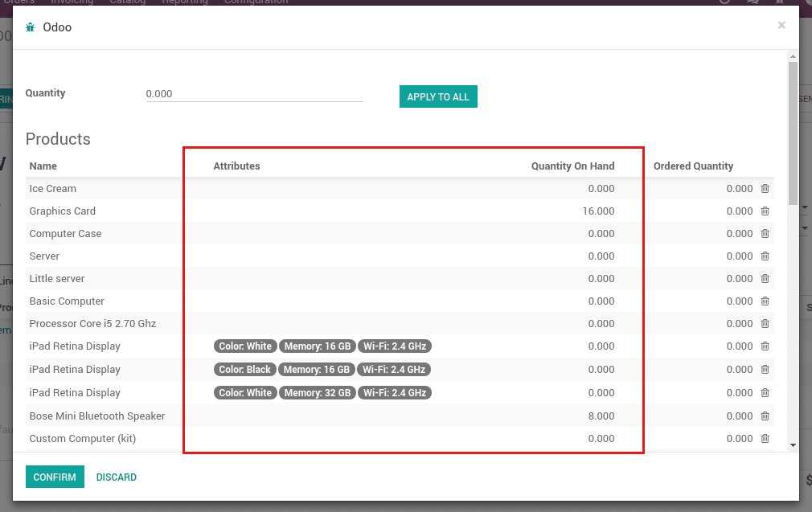Click the Ordered Quantity column header
812x512 pixels.
tap(693, 166)
